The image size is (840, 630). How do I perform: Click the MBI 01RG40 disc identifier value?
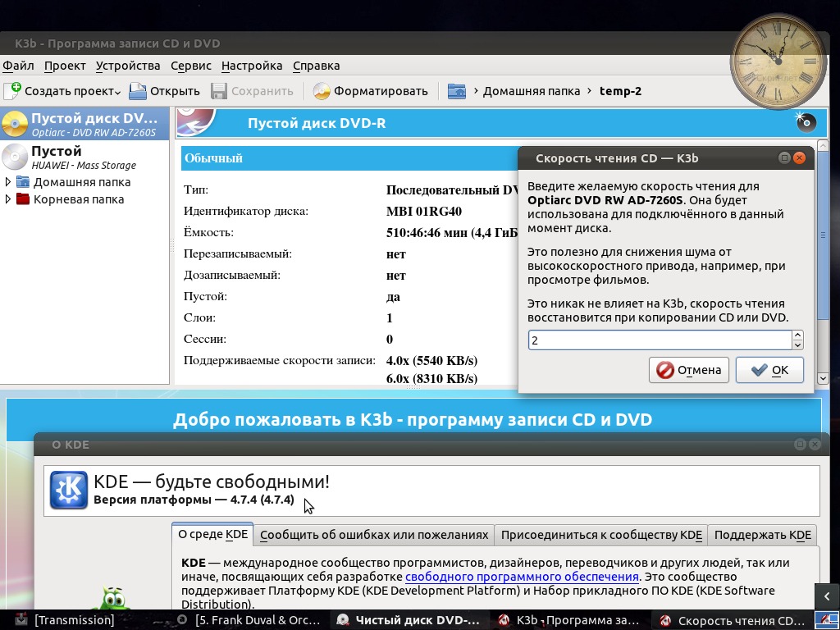point(424,211)
